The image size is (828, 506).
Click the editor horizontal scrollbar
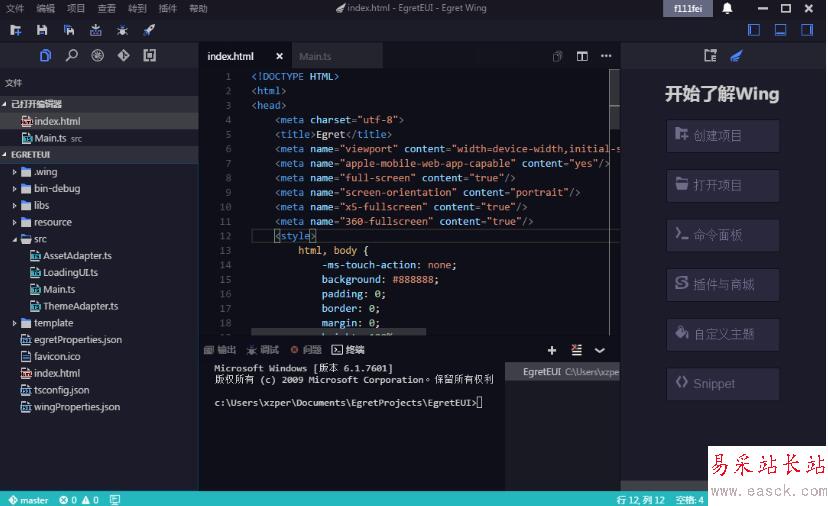tap(338, 332)
